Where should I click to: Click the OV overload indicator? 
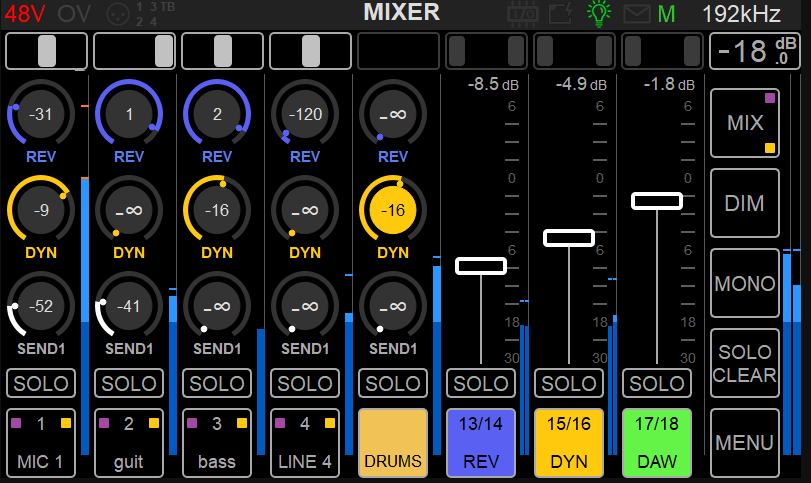(72, 14)
